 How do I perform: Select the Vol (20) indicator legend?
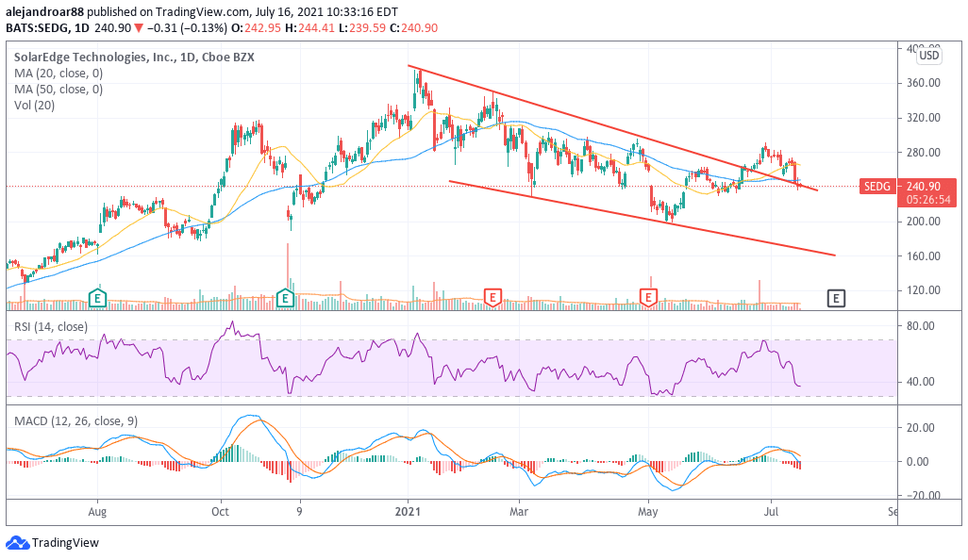[35, 106]
